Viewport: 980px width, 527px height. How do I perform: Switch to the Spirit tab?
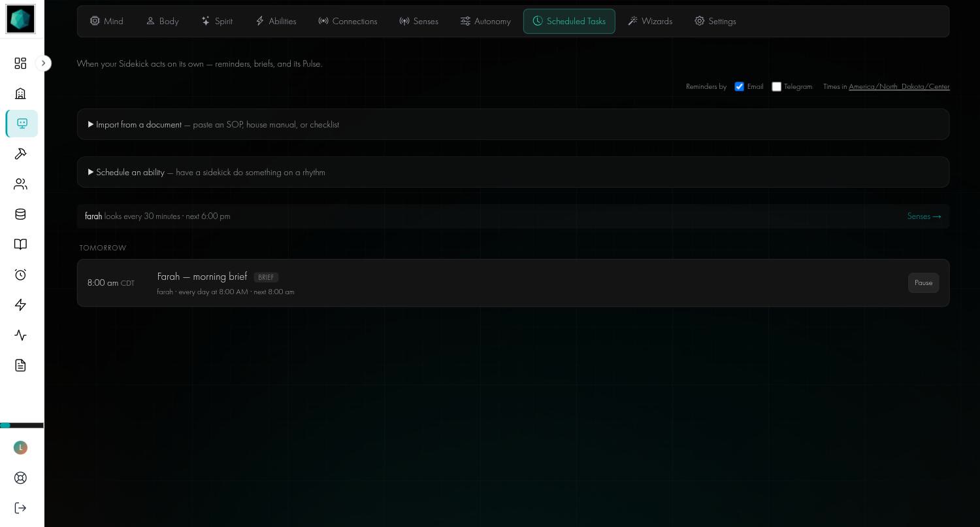217,21
